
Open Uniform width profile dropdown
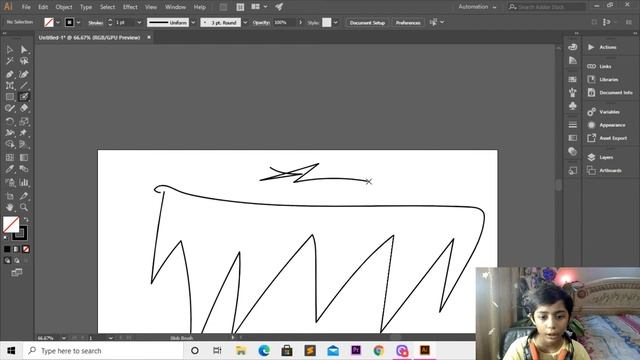(x=193, y=22)
